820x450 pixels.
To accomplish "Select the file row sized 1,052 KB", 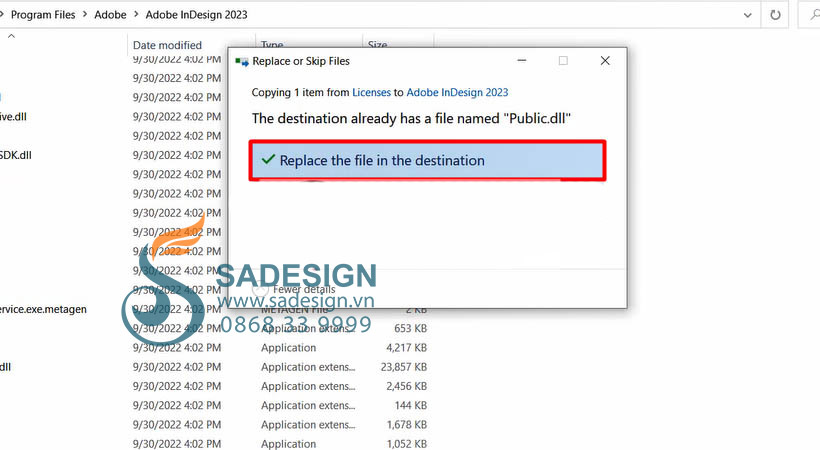I will coord(213,444).
